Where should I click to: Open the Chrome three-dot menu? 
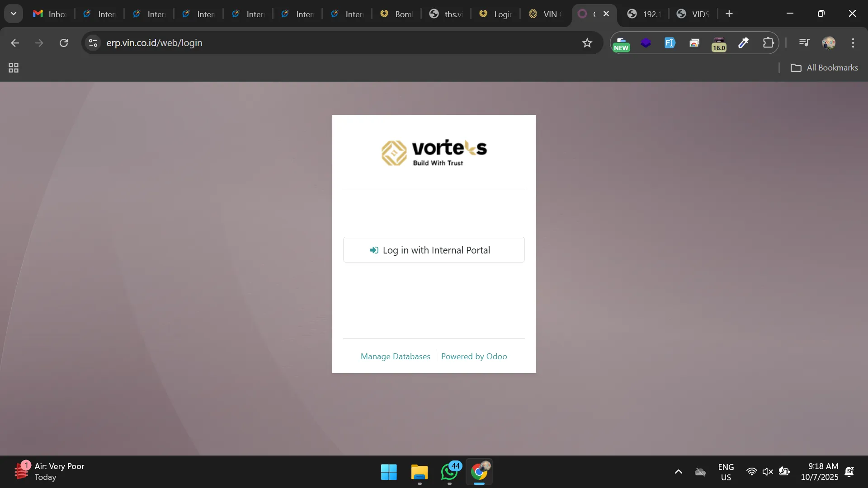point(853,43)
